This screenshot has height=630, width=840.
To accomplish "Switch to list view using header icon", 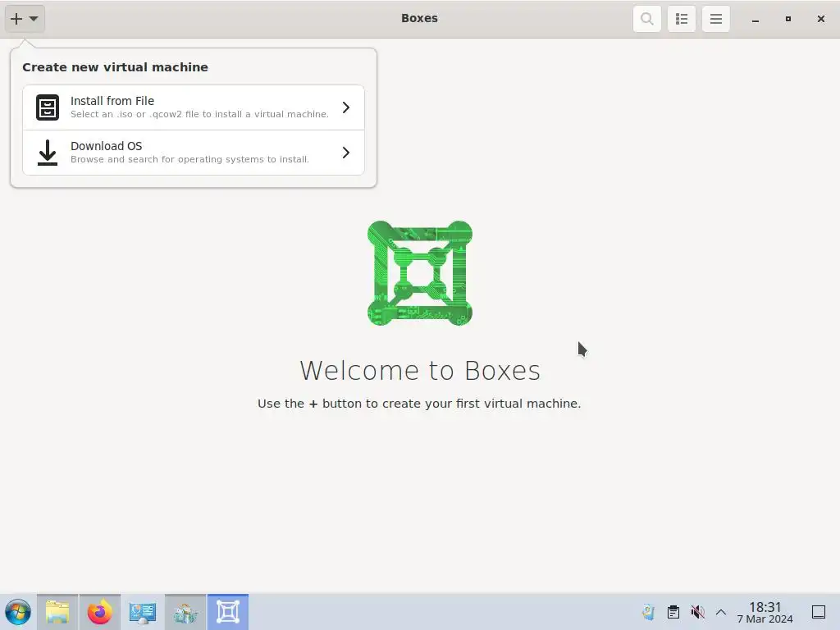I will click(682, 19).
